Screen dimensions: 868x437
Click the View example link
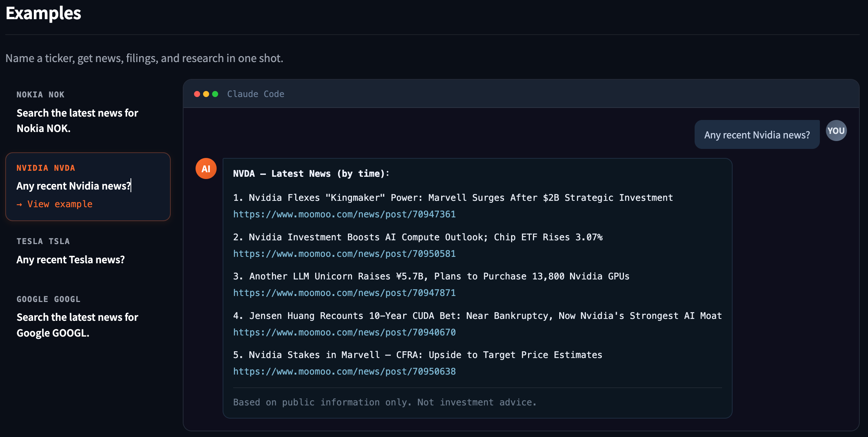coord(55,204)
